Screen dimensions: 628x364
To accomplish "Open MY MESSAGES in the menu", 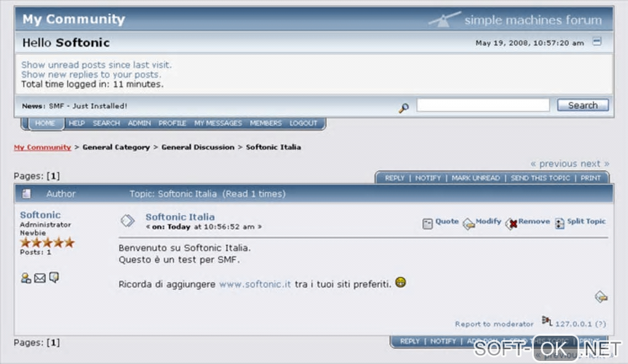I will [219, 123].
